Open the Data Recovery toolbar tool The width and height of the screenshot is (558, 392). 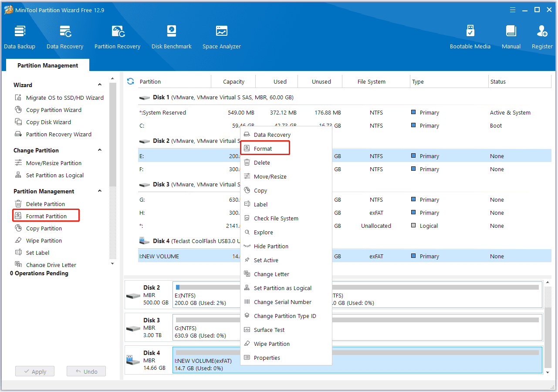[65, 37]
